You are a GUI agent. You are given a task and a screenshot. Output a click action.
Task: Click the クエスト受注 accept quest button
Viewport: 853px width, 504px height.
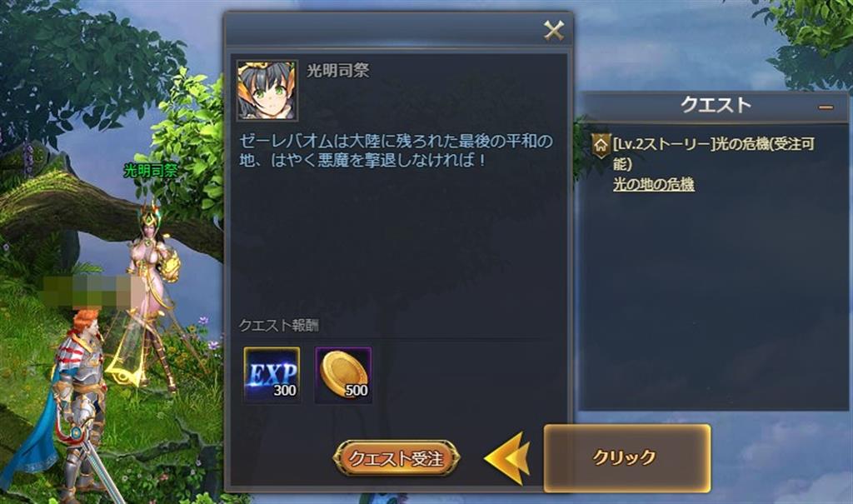coord(397,458)
